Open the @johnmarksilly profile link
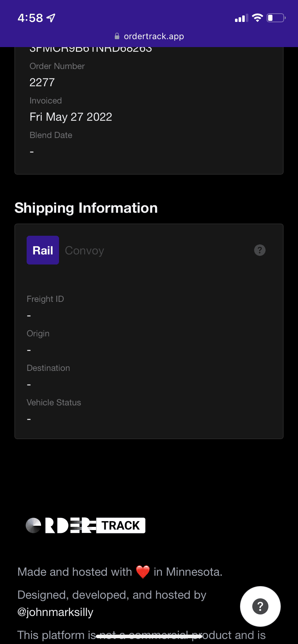The image size is (298, 644). (55, 612)
